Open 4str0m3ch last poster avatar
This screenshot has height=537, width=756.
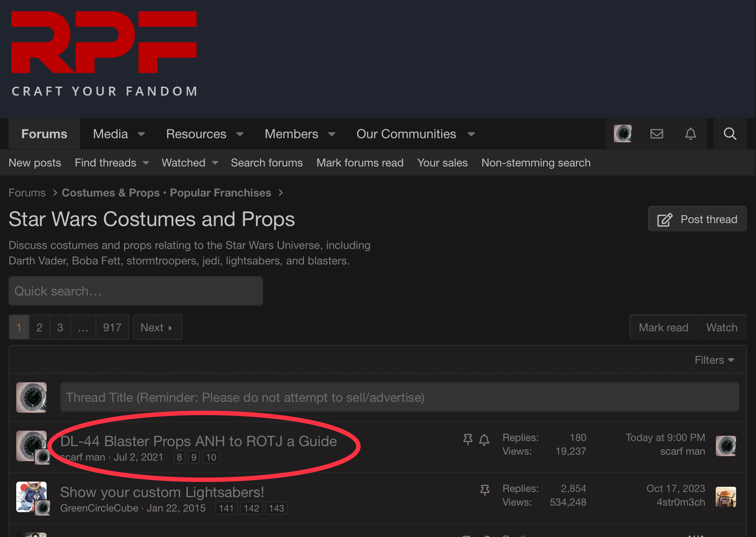tap(726, 497)
